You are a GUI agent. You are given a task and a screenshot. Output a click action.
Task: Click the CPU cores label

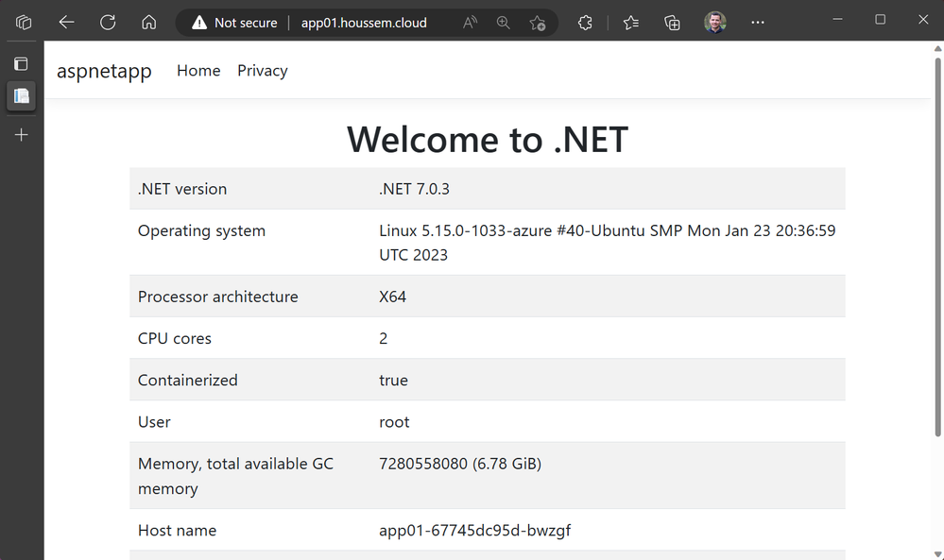(175, 339)
